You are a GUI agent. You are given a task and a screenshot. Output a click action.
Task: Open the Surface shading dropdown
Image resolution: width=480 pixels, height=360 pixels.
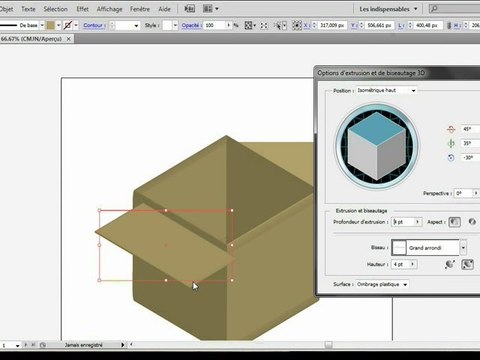382,284
